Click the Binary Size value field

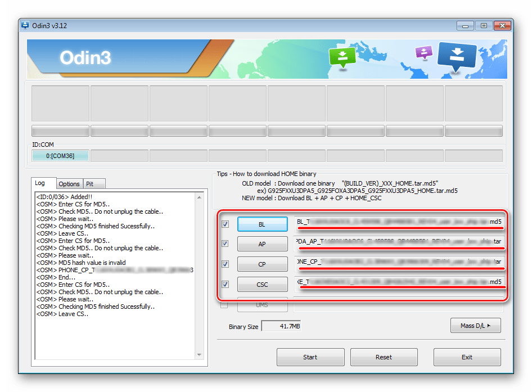coord(281,326)
